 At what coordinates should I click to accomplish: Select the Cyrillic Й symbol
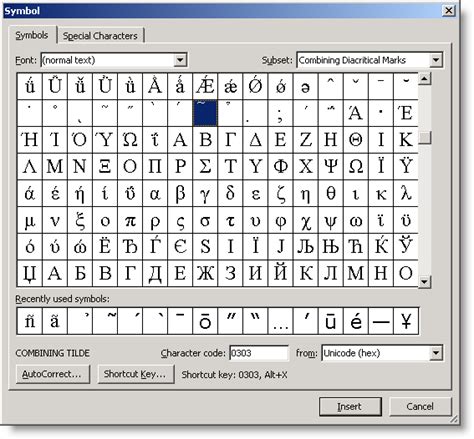click(x=280, y=273)
